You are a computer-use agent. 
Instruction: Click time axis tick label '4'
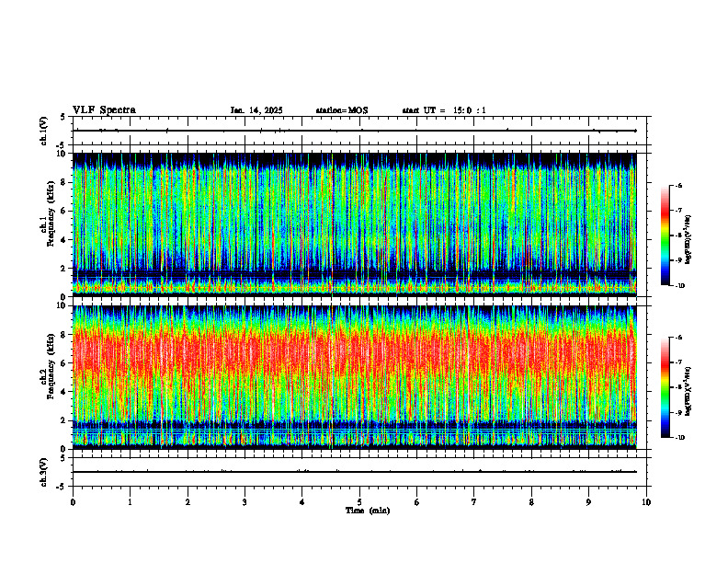pos(302,502)
